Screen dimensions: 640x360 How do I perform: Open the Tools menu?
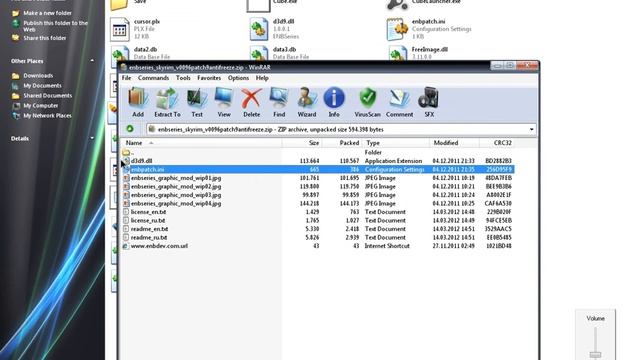coord(183,78)
